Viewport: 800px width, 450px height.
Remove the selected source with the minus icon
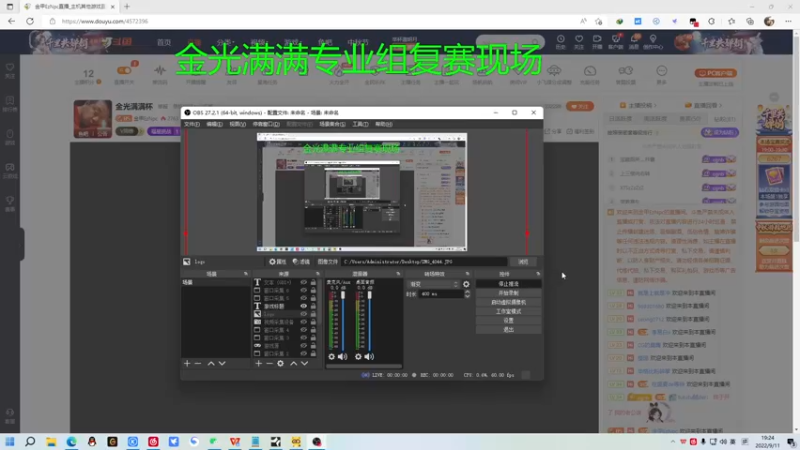pos(269,363)
